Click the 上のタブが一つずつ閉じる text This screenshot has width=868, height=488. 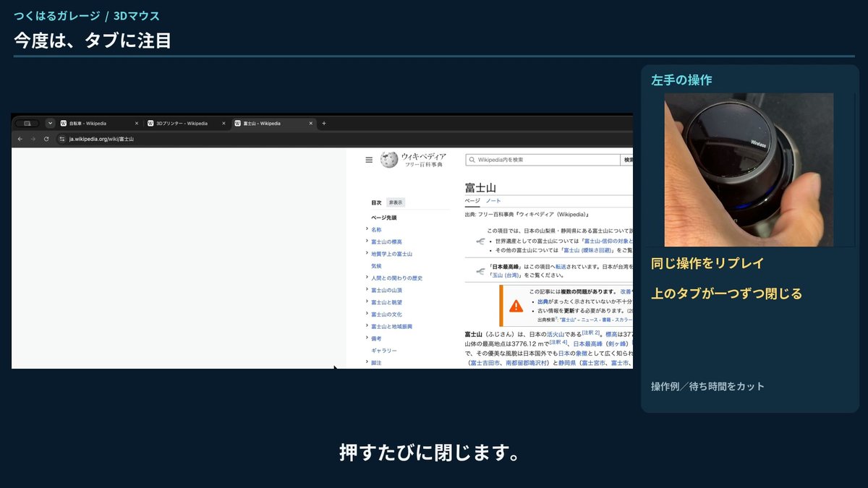pos(726,294)
